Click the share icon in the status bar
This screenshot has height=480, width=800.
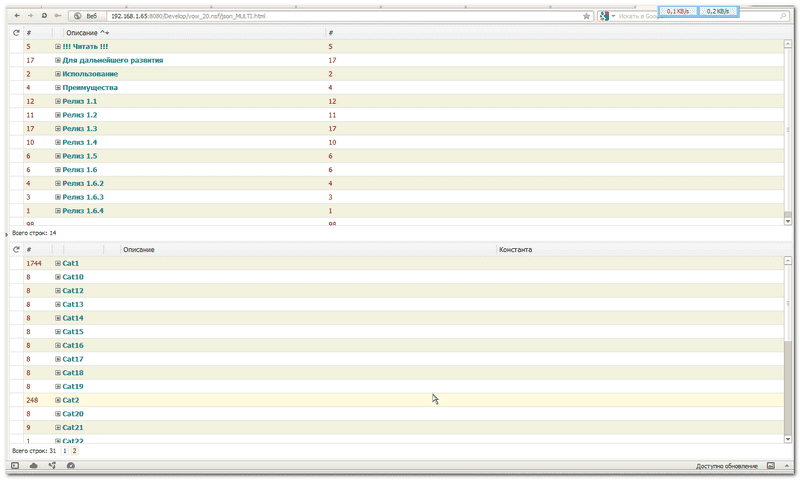pos(51,466)
